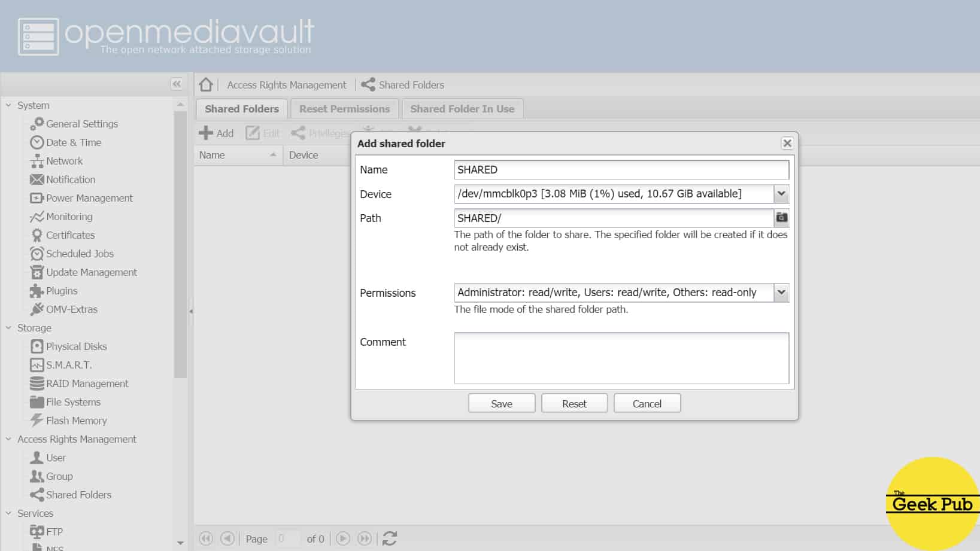Click into the Name field
Viewport: 980px width, 551px height.
click(621, 170)
